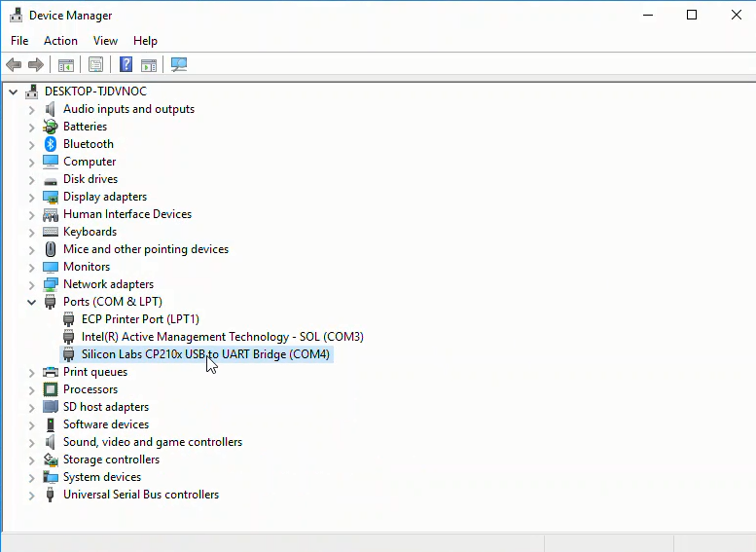Click the blue Help question mark icon
The image size is (756, 552).
coord(126,64)
